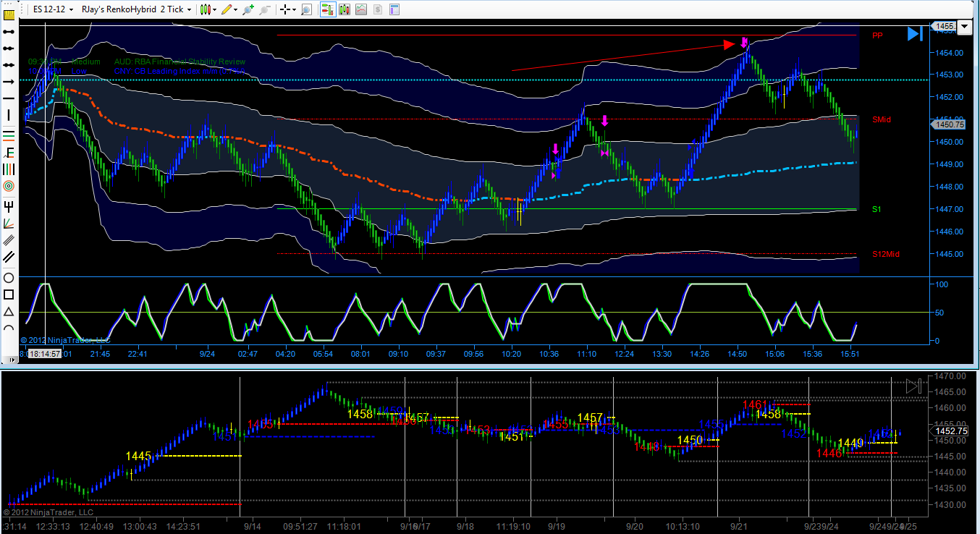Select the gray Regression Channel tool
The height and width of the screenshot is (534, 980).
pos(9,240)
